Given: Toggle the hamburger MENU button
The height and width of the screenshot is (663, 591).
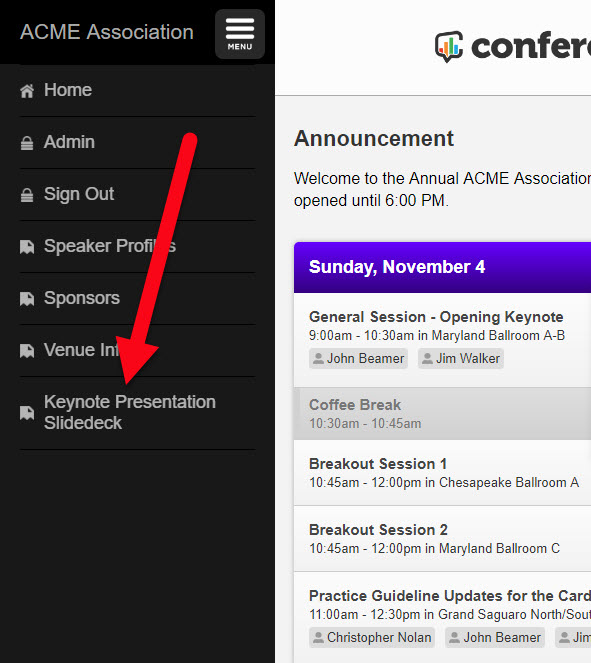Looking at the screenshot, I should [x=240, y=34].
